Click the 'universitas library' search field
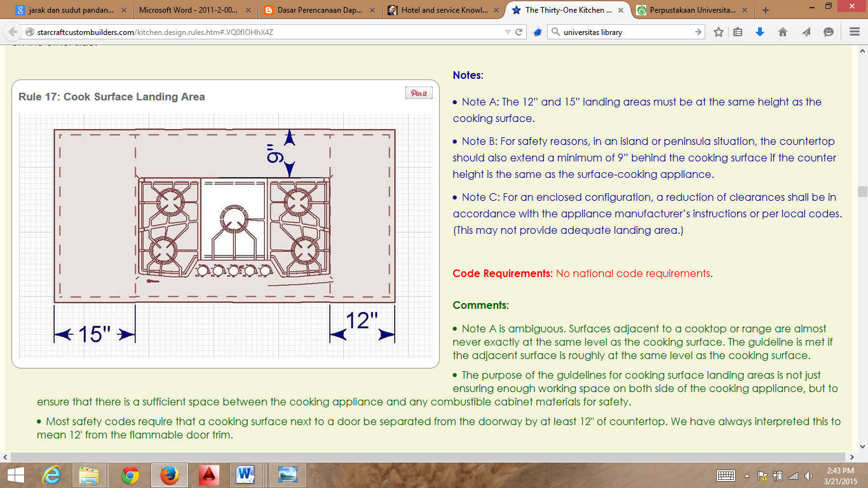 click(x=626, y=32)
